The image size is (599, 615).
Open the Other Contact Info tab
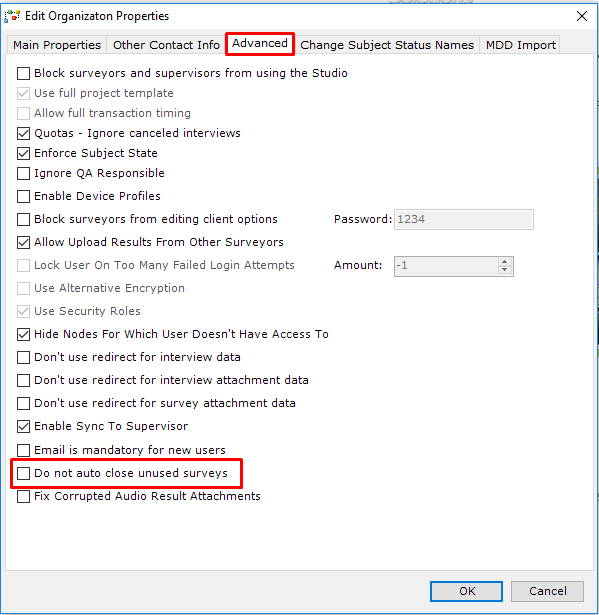(166, 45)
